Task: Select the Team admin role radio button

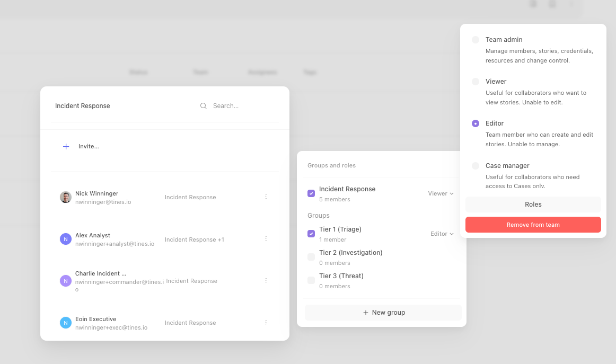Action: coord(476,40)
